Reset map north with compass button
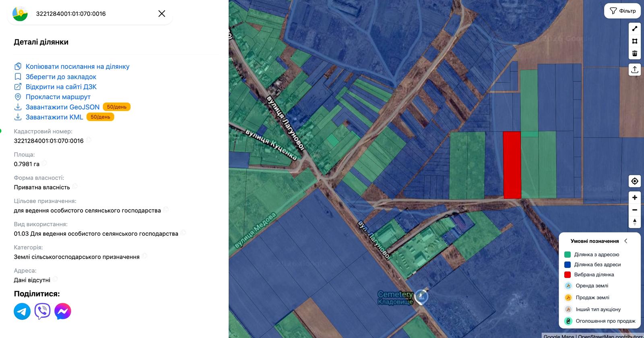644x338 pixels. click(635, 222)
